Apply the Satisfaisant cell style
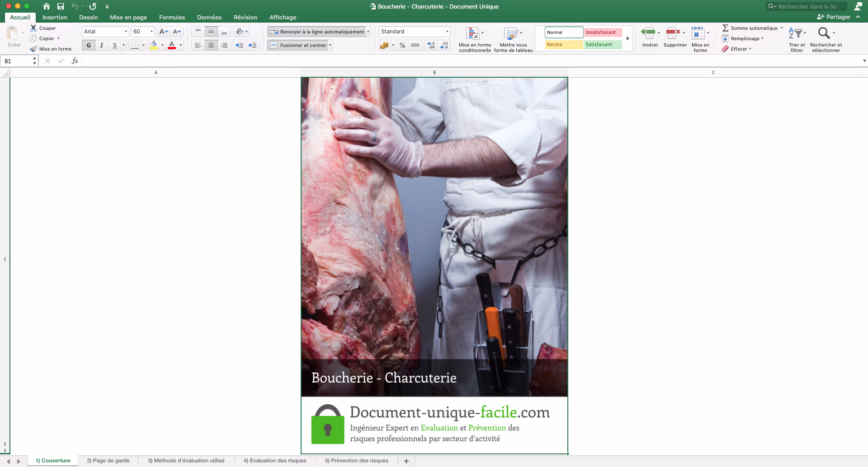Image resolution: width=868 pixels, height=467 pixels. pos(603,44)
